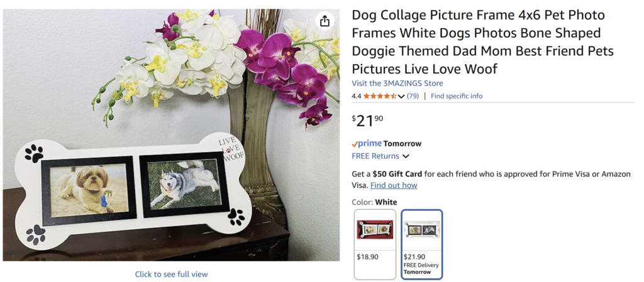Expand the FREE Returns chevron
The image size is (644, 282).
[x=406, y=156]
